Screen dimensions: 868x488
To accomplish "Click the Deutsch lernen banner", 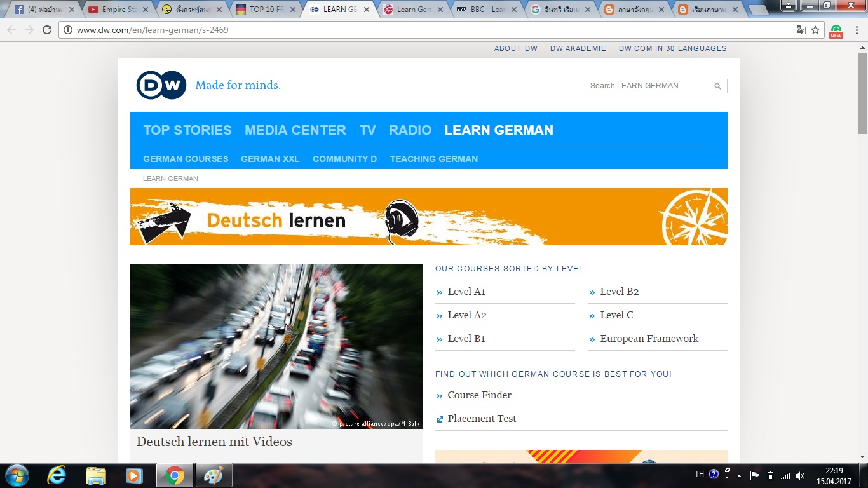I will tap(429, 217).
